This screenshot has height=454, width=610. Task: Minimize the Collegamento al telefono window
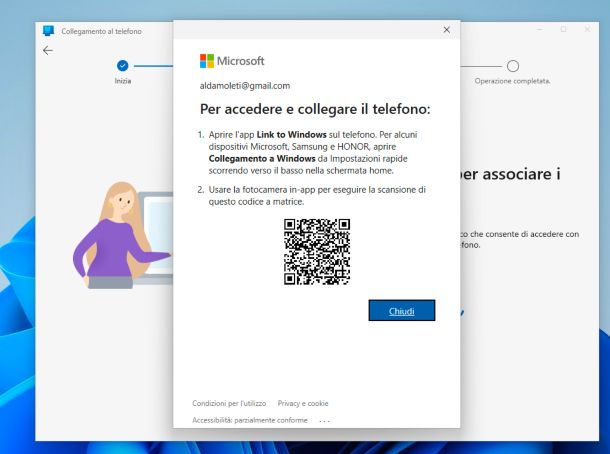pos(540,30)
